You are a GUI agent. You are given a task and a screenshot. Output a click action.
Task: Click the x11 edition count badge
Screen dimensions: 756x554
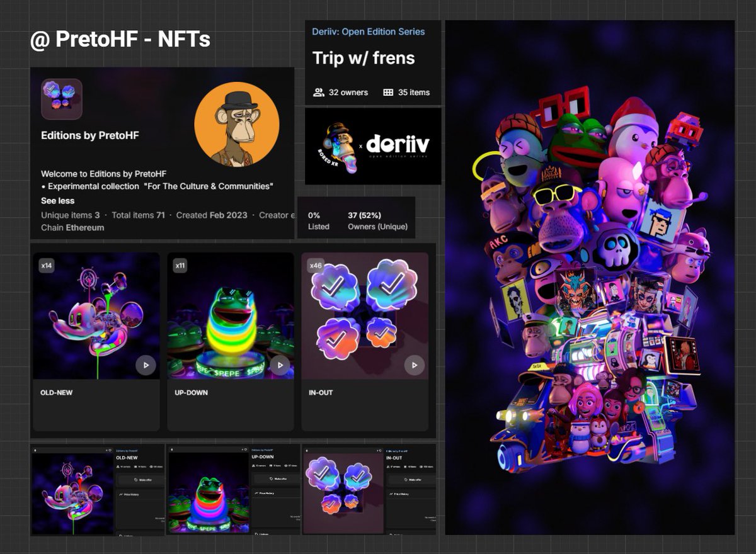point(180,266)
